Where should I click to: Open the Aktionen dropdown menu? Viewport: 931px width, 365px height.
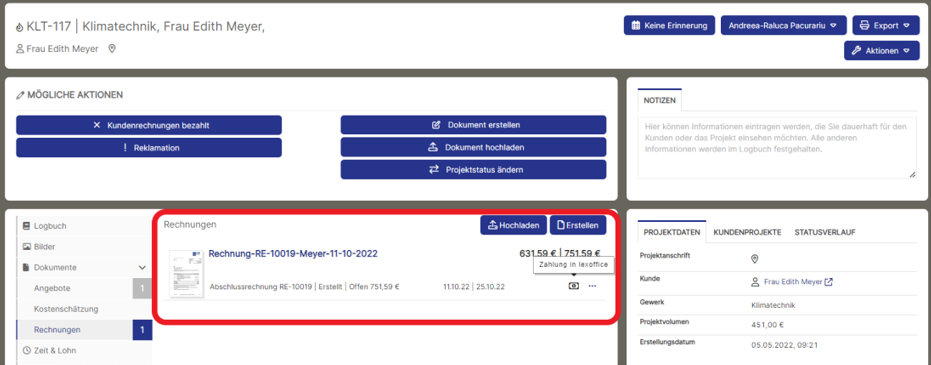(x=882, y=50)
